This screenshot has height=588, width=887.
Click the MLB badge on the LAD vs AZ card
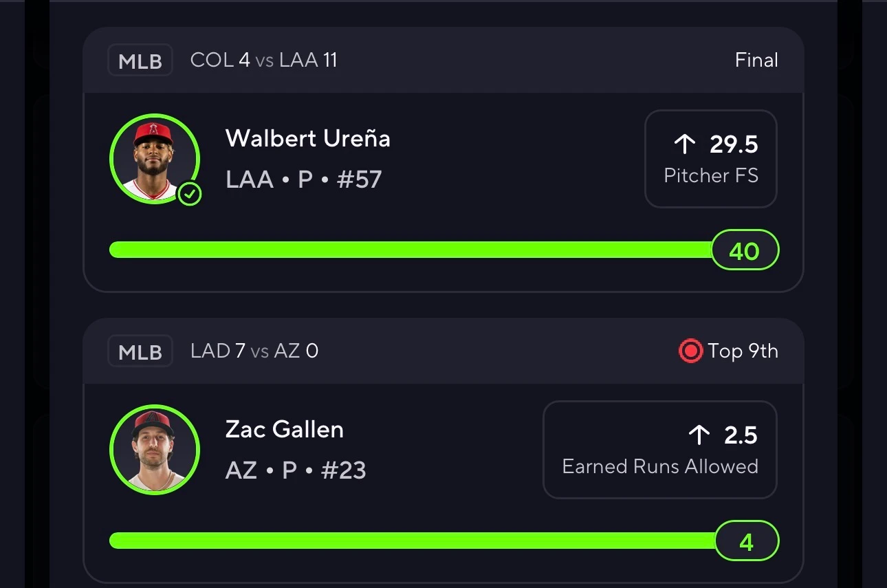140,351
